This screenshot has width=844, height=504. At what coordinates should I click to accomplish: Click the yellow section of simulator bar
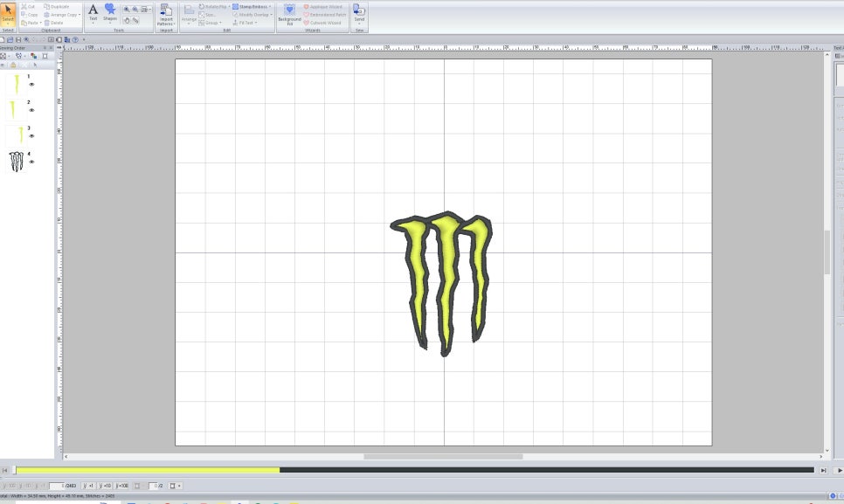(148, 470)
